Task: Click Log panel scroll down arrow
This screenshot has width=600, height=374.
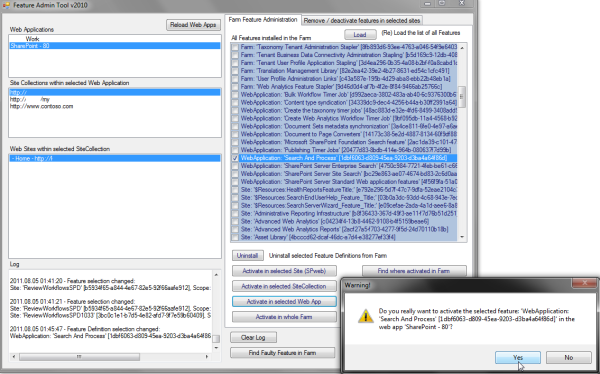Action: click(216, 348)
